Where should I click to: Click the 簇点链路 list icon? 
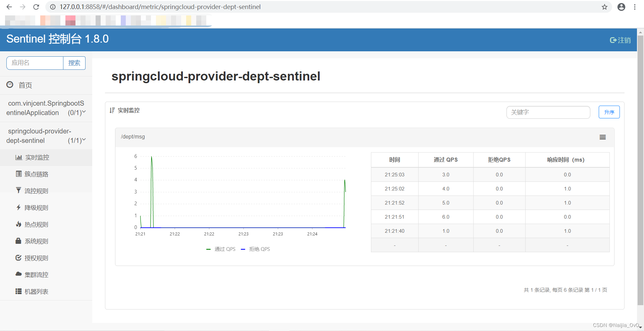19,174
